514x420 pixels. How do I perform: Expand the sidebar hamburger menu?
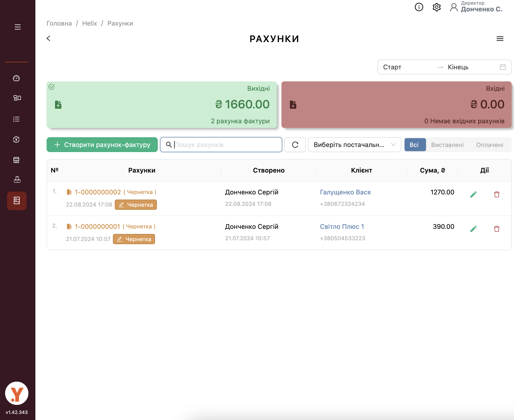pos(17,27)
